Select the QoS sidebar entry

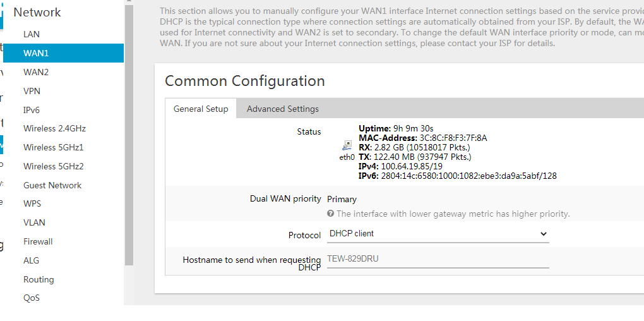coord(32,298)
